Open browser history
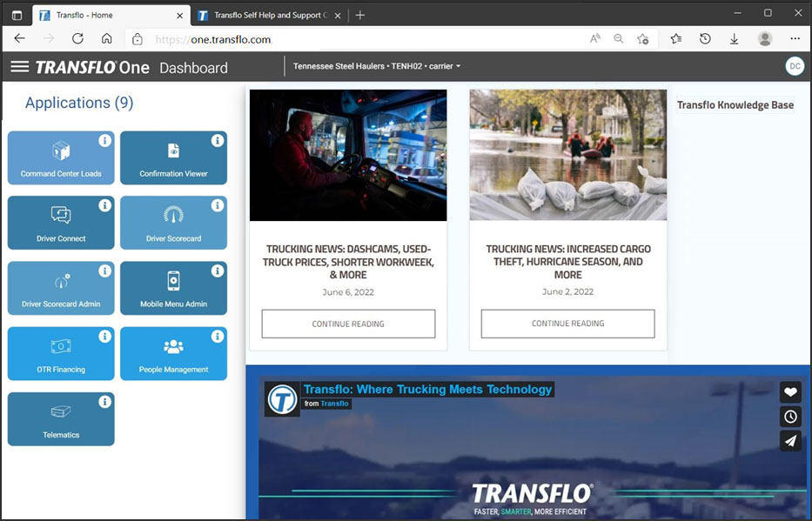 pyautogui.click(x=705, y=39)
